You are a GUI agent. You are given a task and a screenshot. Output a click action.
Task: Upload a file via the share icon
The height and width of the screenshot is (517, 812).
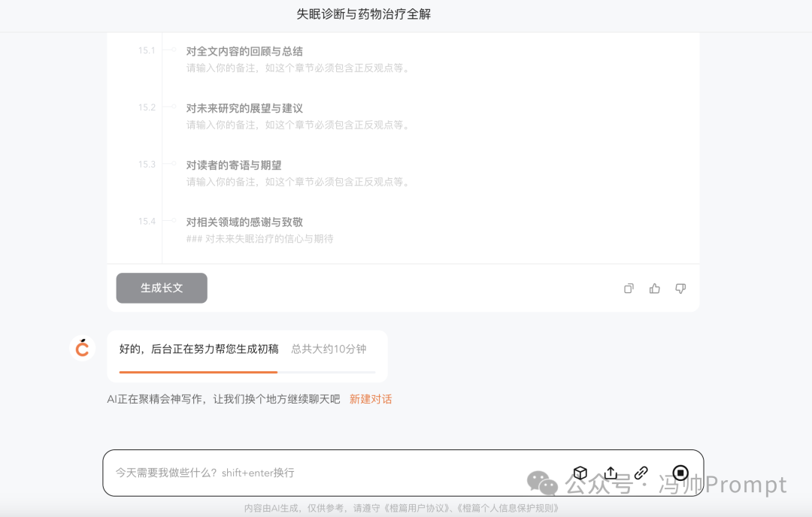click(x=611, y=473)
